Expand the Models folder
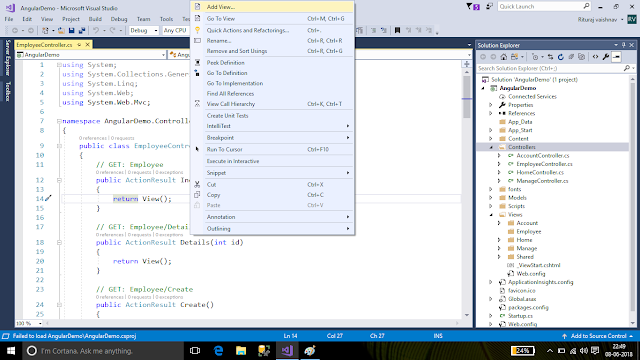Viewport: 640px width, 360px height. point(491,198)
